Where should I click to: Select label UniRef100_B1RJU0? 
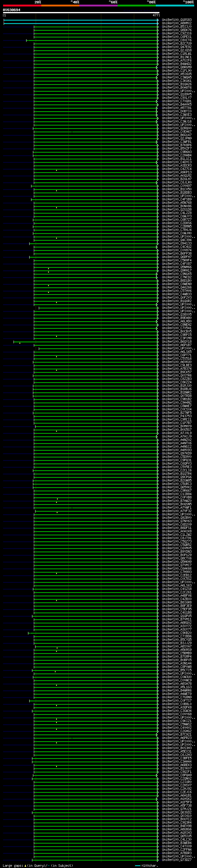click(177, 386)
